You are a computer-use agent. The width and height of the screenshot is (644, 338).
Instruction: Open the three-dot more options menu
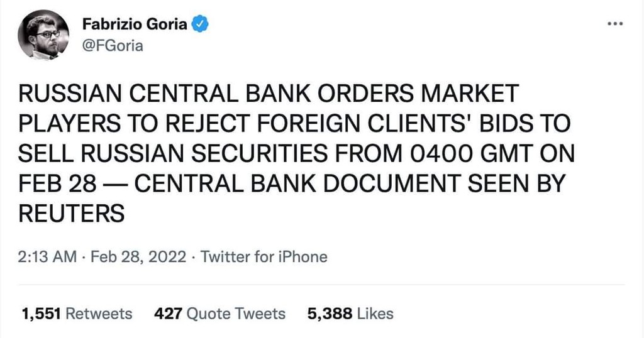(x=613, y=23)
